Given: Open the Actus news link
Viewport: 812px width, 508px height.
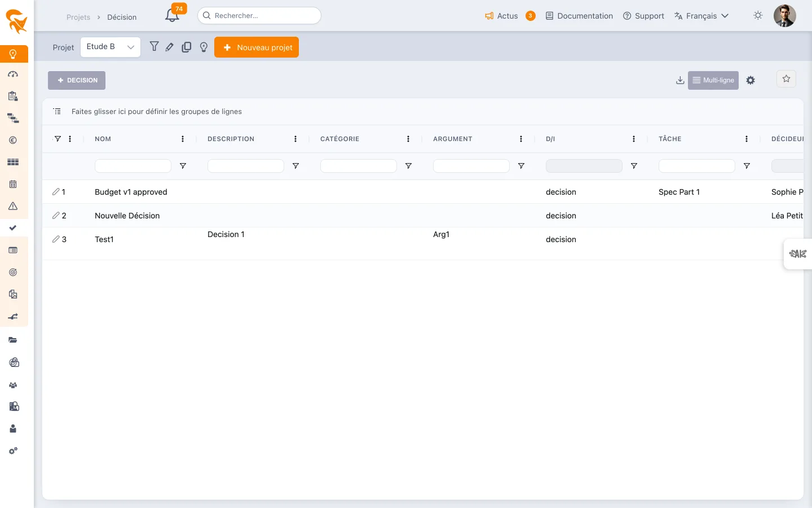Looking at the screenshot, I should click(501, 16).
